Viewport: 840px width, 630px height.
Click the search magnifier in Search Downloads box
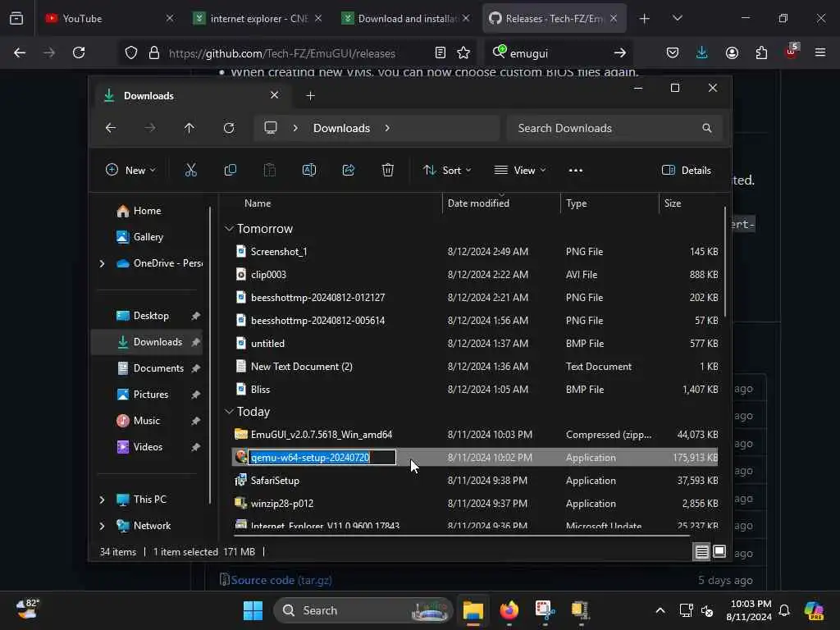707,128
